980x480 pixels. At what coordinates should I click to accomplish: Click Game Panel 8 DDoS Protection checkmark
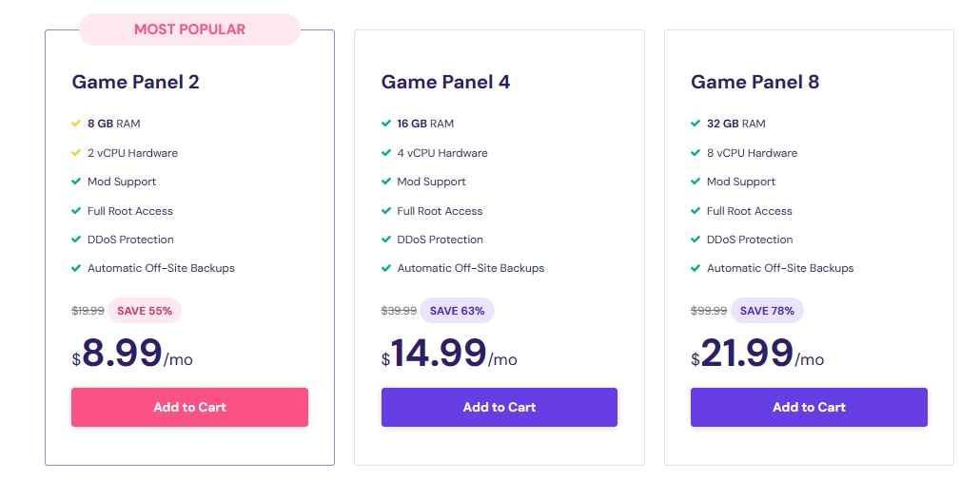[696, 240]
